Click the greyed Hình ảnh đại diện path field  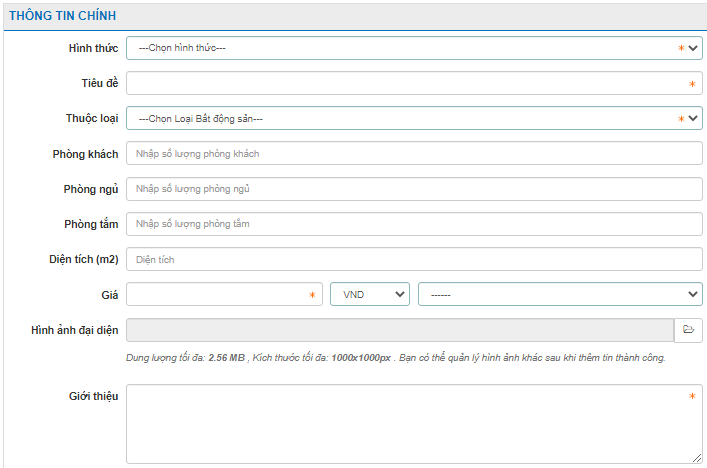399,329
